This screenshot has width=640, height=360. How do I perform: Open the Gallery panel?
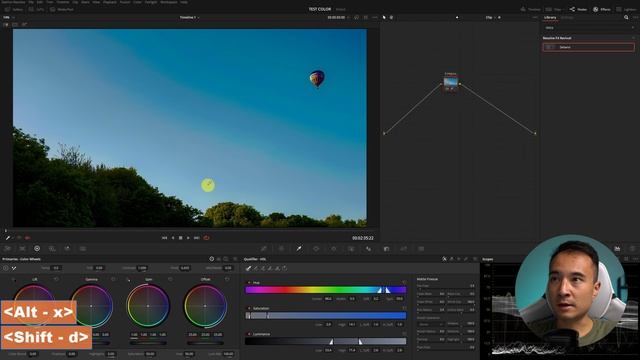tap(13, 9)
